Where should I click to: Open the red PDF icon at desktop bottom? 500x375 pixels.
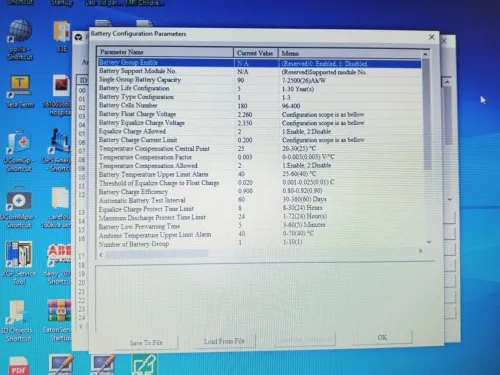coord(19,366)
